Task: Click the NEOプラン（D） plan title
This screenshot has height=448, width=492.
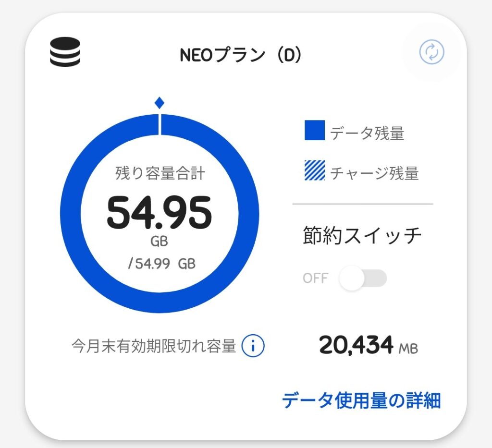Action: [x=241, y=56]
